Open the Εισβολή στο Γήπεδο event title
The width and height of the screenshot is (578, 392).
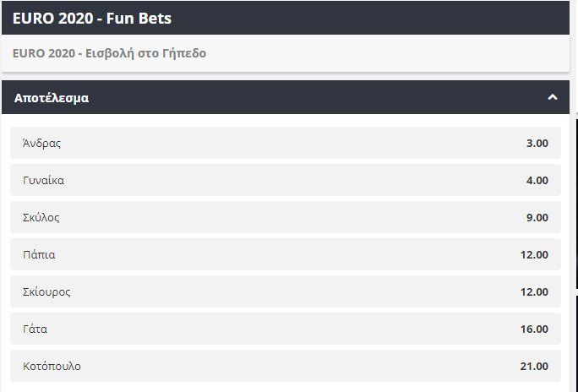coord(110,53)
